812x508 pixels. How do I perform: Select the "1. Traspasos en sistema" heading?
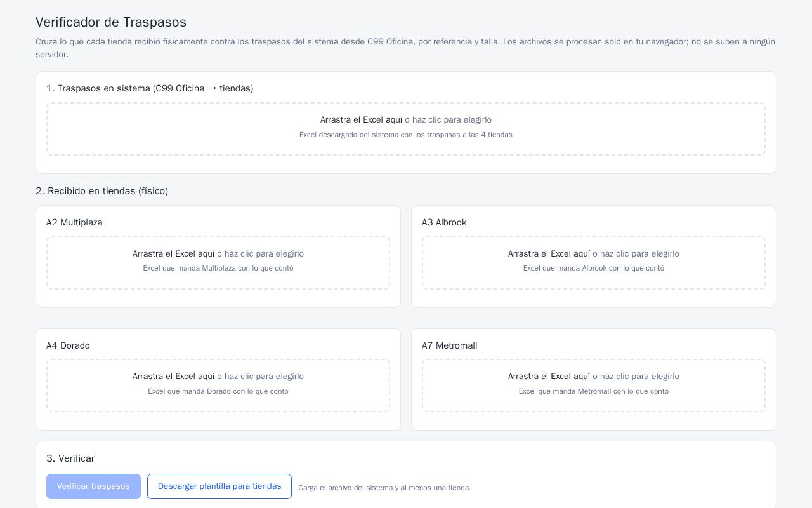coord(150,88)
